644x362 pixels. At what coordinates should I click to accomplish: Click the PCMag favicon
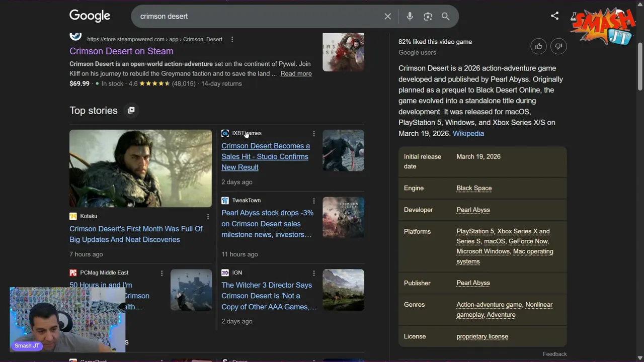click(73, 273)
